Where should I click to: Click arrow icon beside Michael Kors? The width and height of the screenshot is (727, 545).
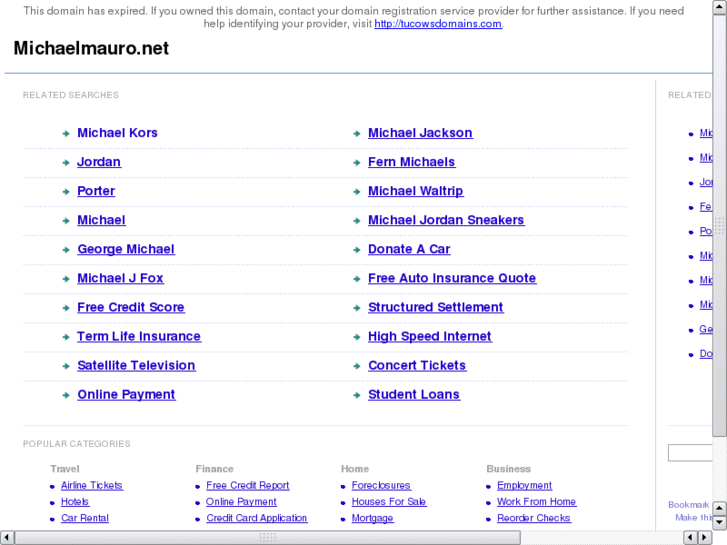point(66,134)
